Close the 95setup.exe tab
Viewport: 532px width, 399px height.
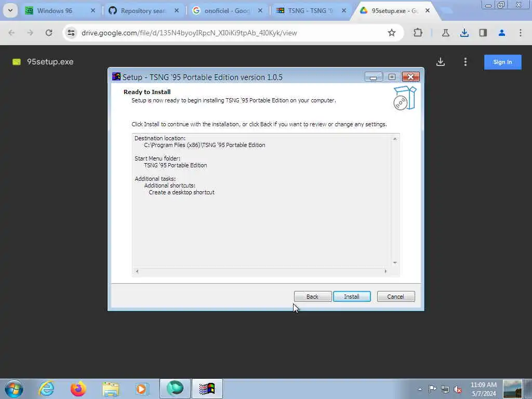pos(428,11)
